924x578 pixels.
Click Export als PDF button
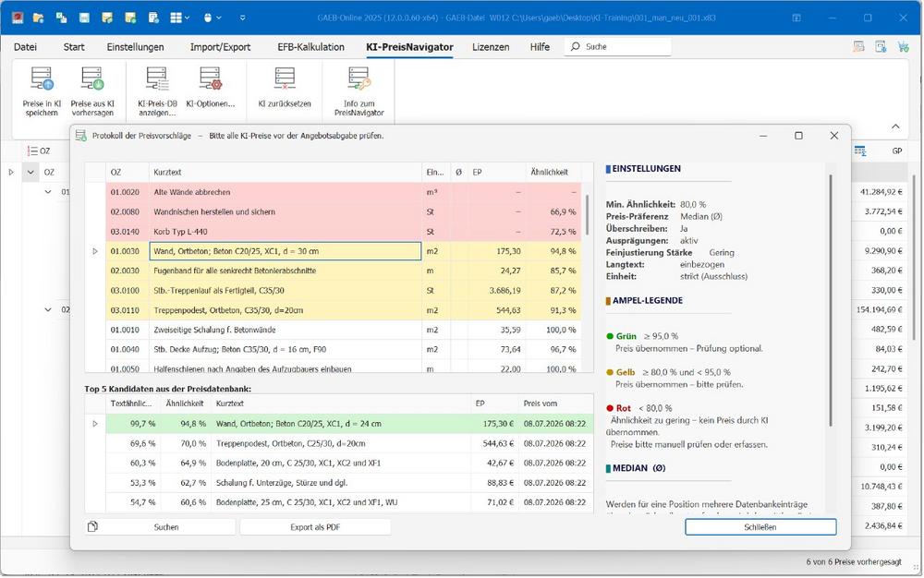click(315, 527)
